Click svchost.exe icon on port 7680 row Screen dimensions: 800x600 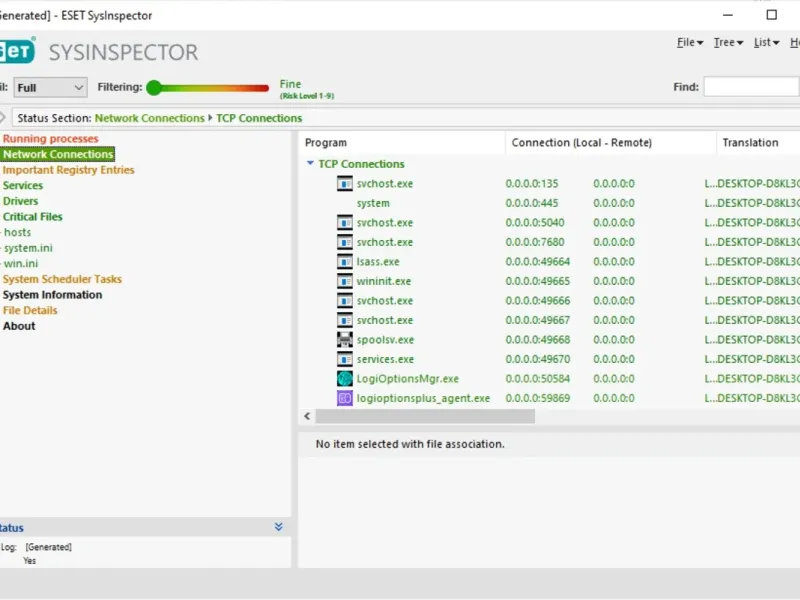(345, 242)
